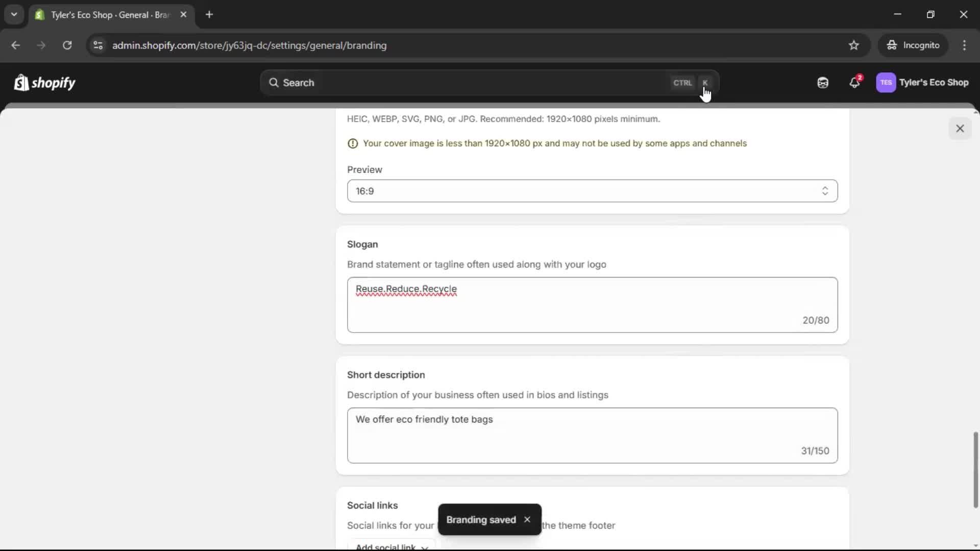The width and height of the screenshot is (980, 551).
Task: Open the Incognito profile menu
Action: pyautogui.click(x=913, y=45)
